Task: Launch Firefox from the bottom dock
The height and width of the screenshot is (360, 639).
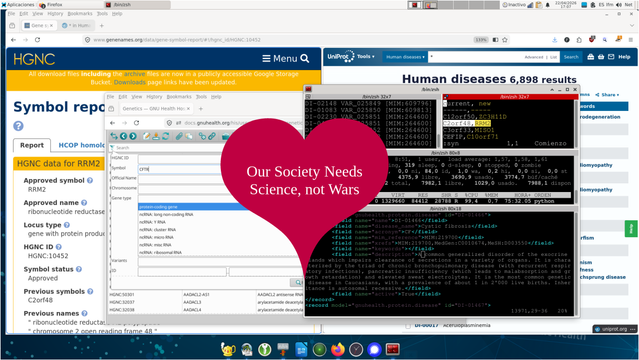Action: (337, 349)
